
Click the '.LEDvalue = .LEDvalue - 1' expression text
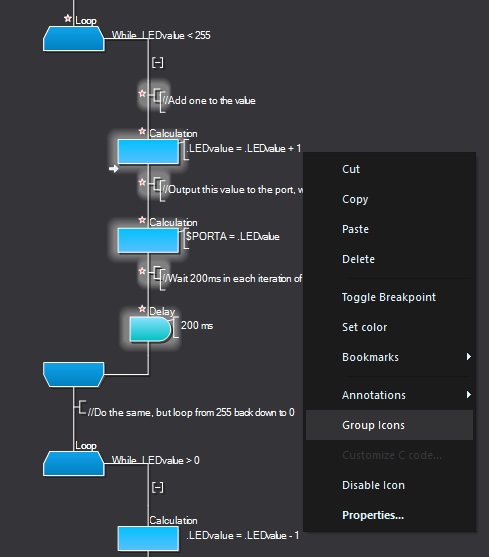243,535
